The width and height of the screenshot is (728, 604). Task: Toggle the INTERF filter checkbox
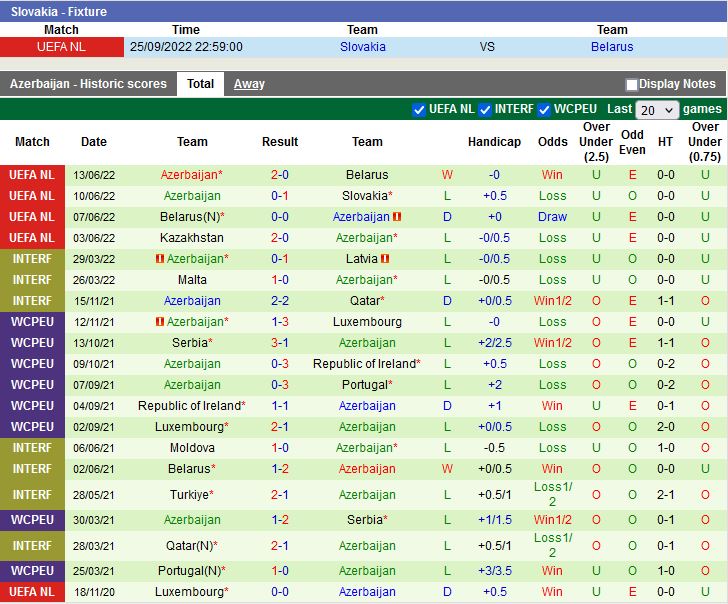click(x=485, y=110)
